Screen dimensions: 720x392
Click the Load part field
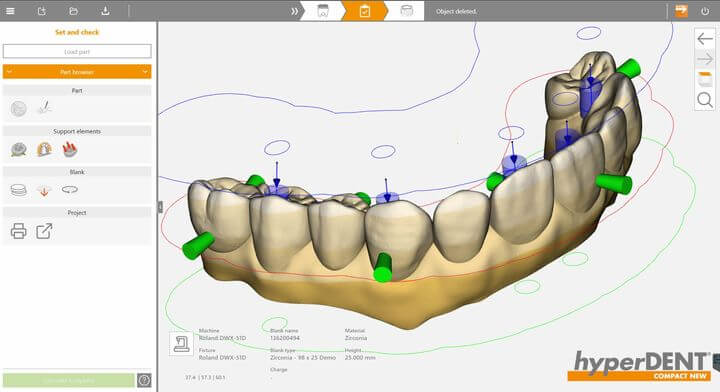point(77,51)
